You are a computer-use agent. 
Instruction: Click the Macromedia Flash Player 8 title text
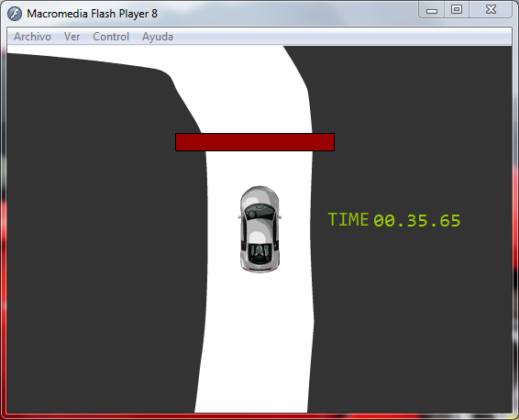click(92, 14)
